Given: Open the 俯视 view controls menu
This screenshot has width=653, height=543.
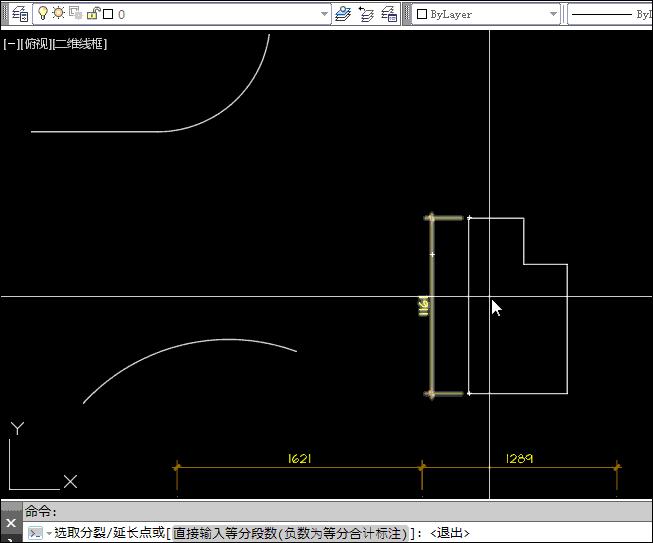Looking at the screenshot, I should pyautogui.click(x=35, y=44).
